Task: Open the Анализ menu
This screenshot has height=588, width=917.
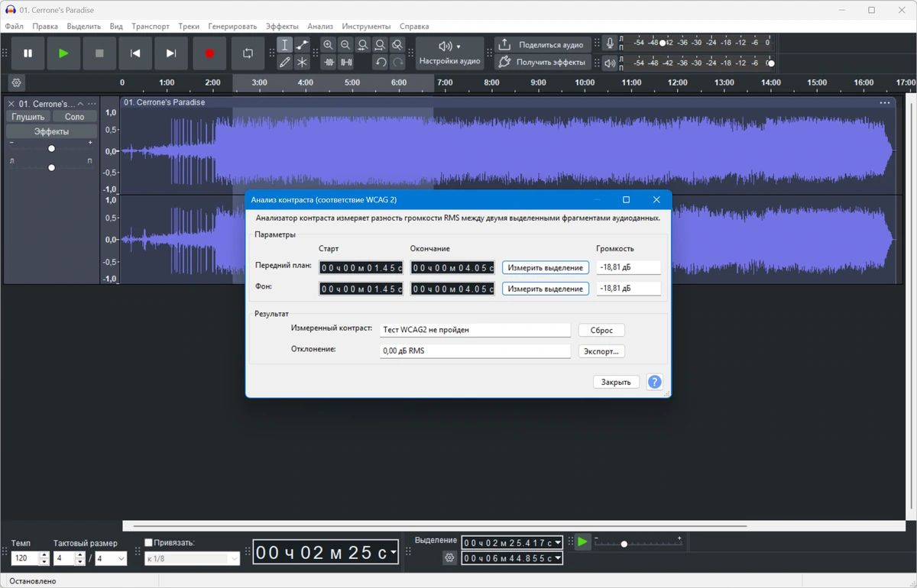Action: coord(320,26)
